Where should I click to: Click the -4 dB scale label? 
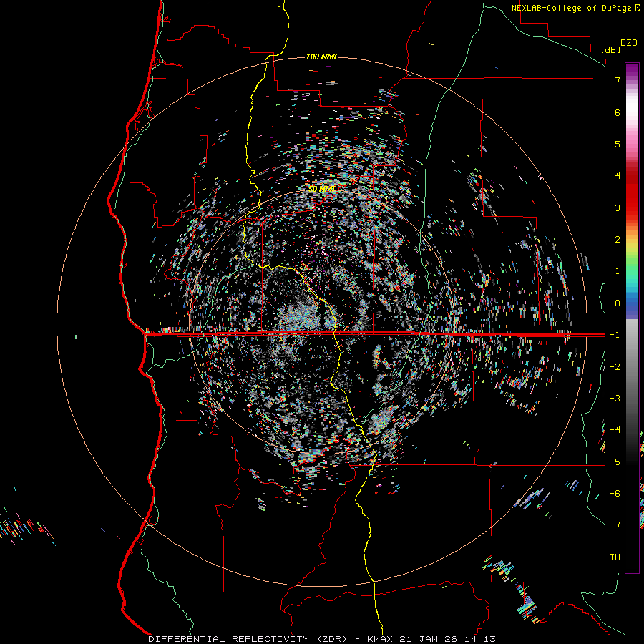tap(615, 430)
